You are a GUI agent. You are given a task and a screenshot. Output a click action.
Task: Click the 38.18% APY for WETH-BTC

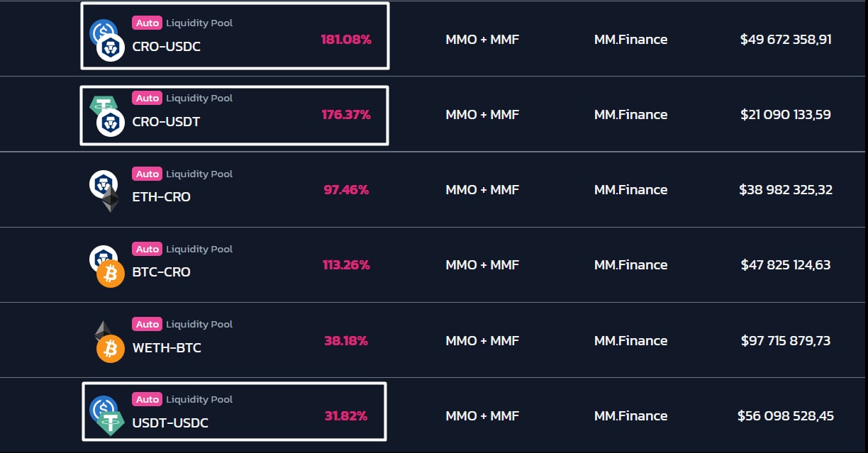(x=346, y=341)
